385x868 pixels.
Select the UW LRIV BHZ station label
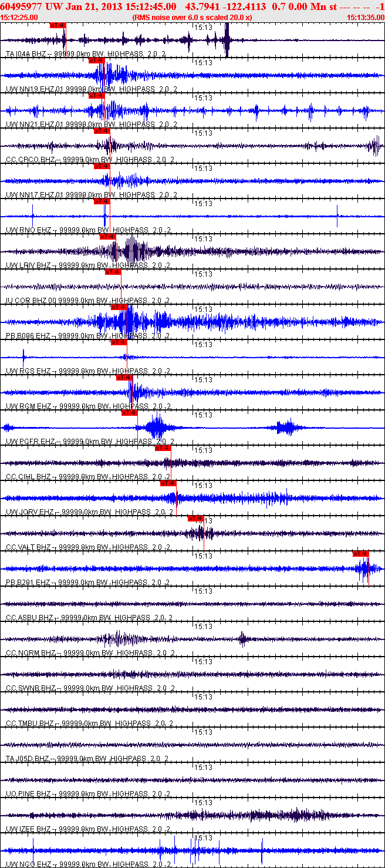[88, 265]
